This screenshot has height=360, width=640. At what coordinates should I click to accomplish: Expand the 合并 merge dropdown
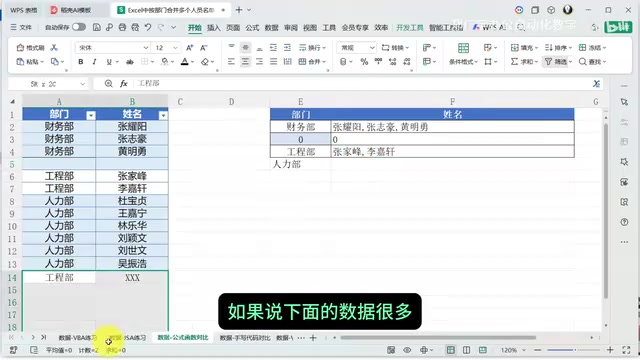324,62
